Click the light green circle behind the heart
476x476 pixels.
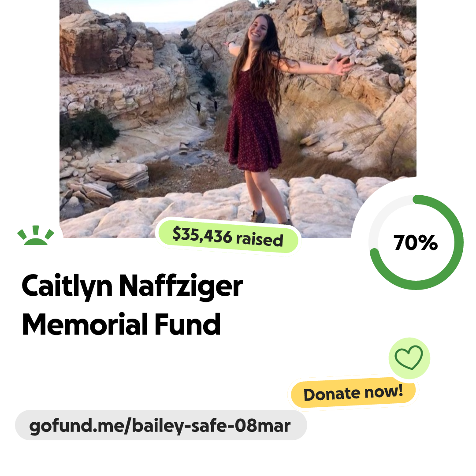coord(409,358)
